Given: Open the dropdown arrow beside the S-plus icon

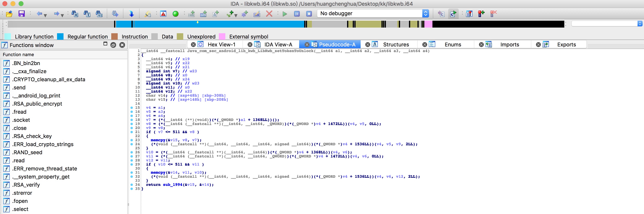Looking at the screenshot, I should [236, 16].
